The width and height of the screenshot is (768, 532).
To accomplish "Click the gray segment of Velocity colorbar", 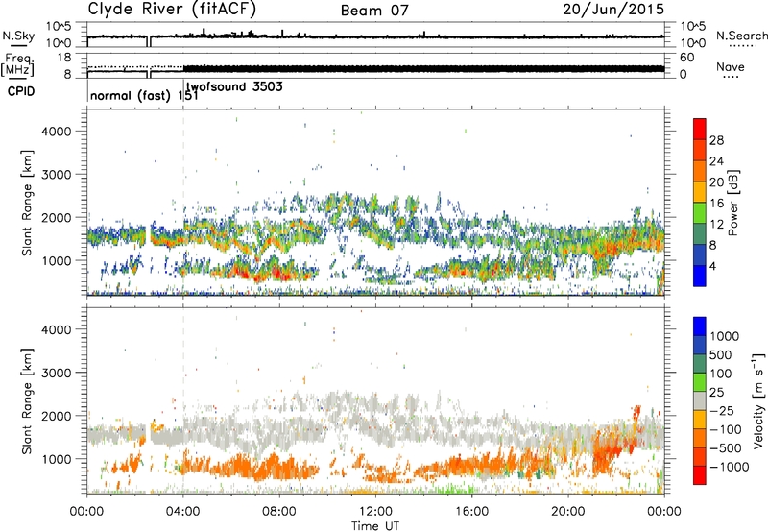I will [x=700, y=401].
